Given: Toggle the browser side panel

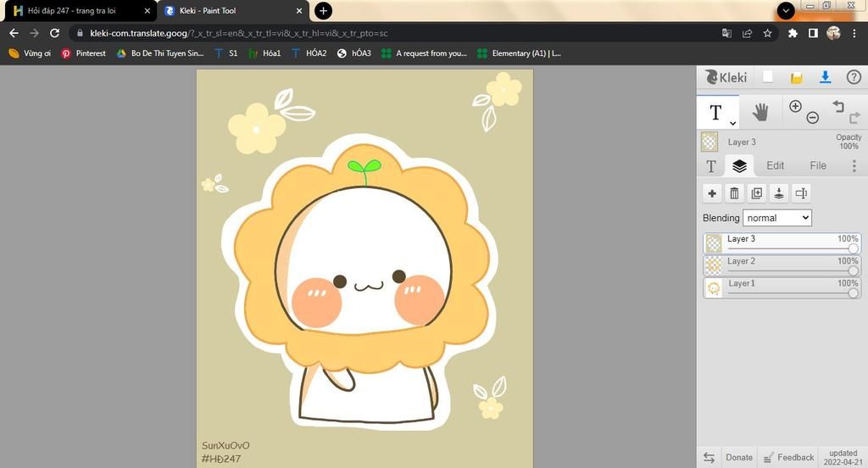Looking at the screenshot, I should tap(813, 33).
